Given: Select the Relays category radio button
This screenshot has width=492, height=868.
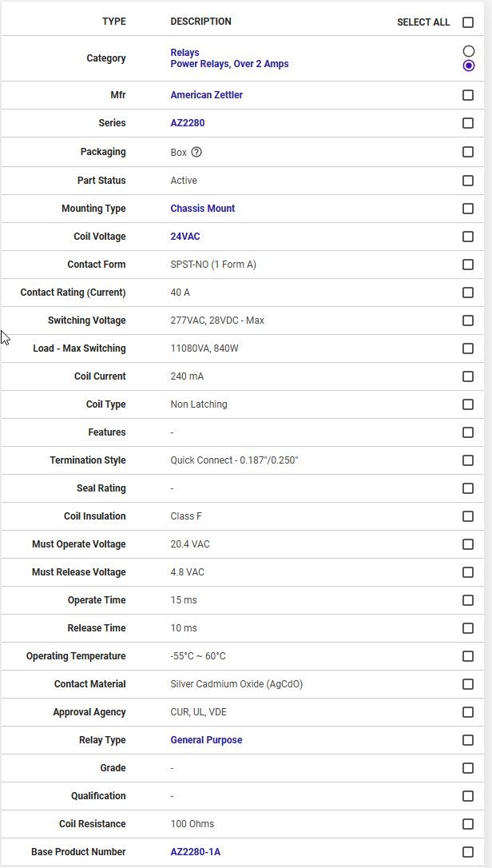Looking at the screenshot, I should pyautogui.click(x=469, y=51).
